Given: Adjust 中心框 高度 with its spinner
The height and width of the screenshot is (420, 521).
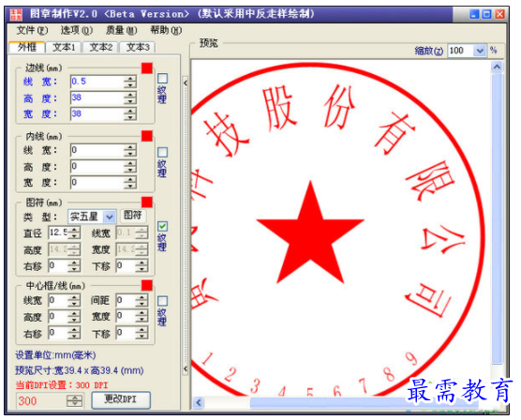Looking at the screenshot, I should 74,316.
